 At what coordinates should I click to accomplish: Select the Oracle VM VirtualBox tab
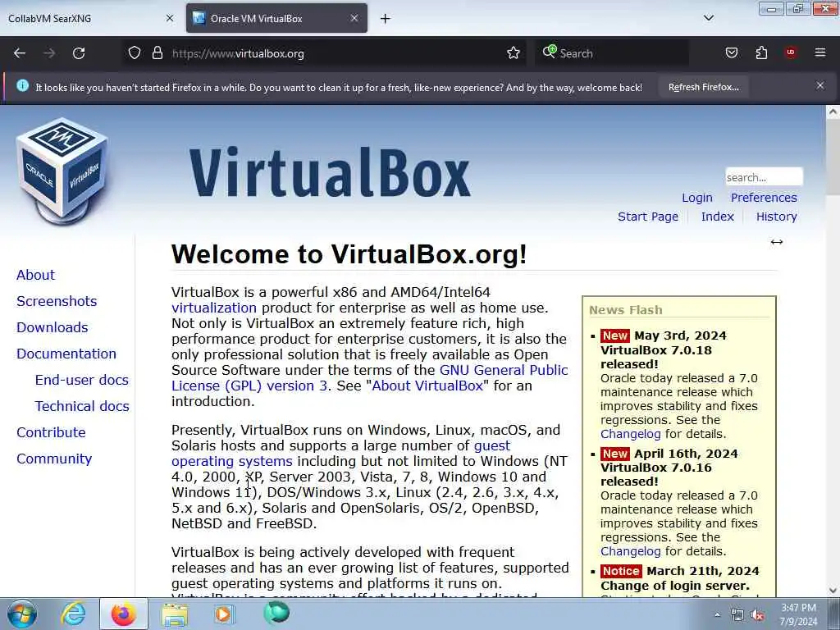(x=276, y=18)
